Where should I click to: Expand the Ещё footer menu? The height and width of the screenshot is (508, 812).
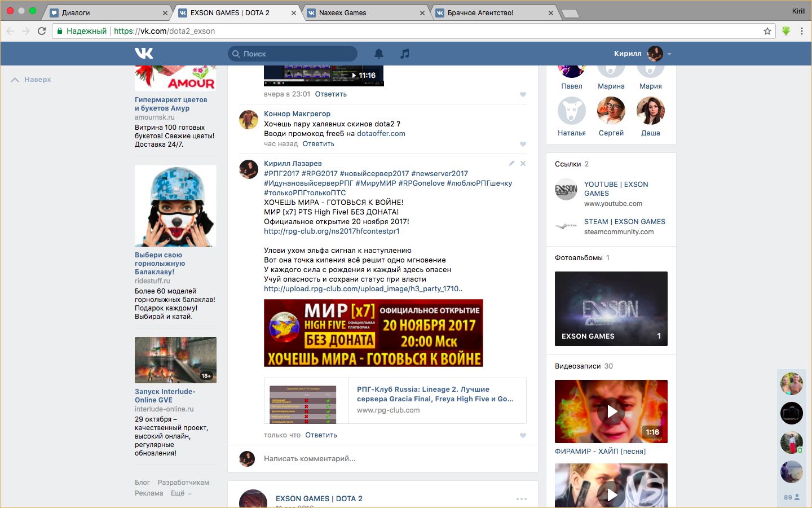(181, 493)
